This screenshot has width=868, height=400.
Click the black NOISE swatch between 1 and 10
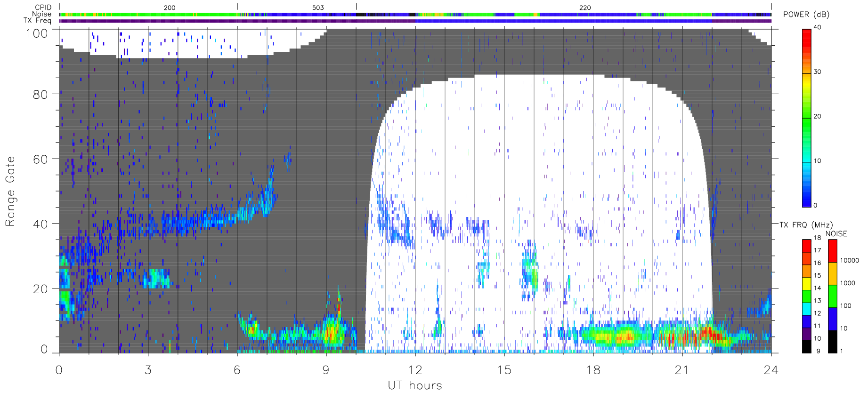tap(833, 342)
